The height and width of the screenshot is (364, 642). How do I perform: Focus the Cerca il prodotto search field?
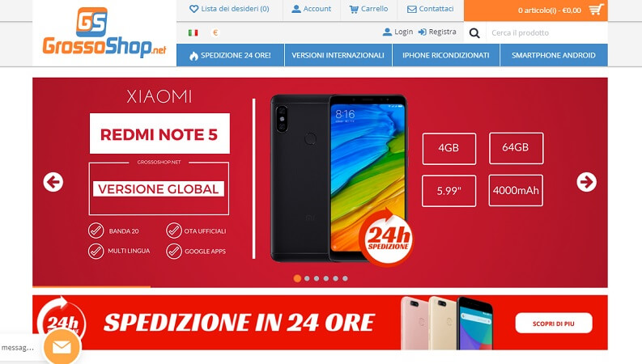click(x=546, y=32)
